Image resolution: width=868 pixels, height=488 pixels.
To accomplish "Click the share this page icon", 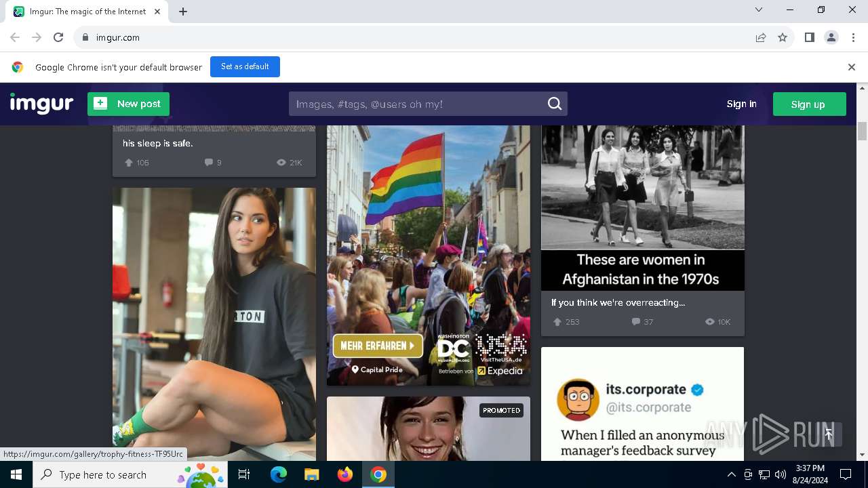I will (x=761, y=37).
